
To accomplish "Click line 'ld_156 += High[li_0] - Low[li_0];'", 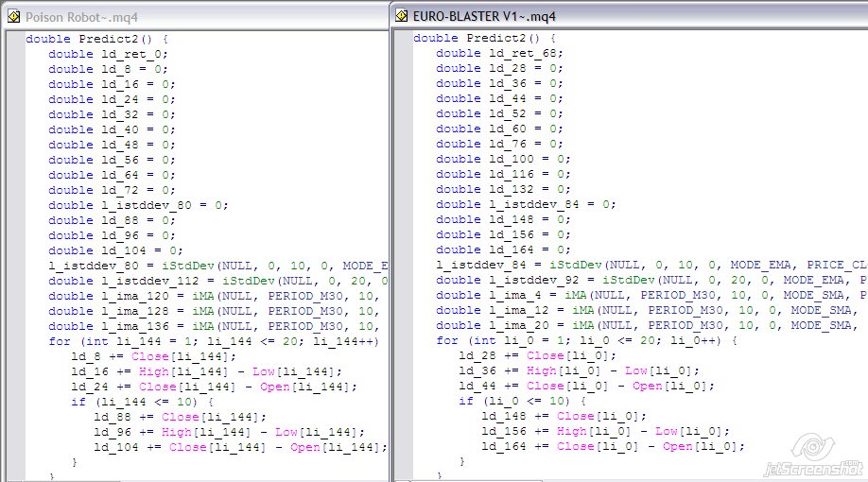I will (x=605, y=431).
